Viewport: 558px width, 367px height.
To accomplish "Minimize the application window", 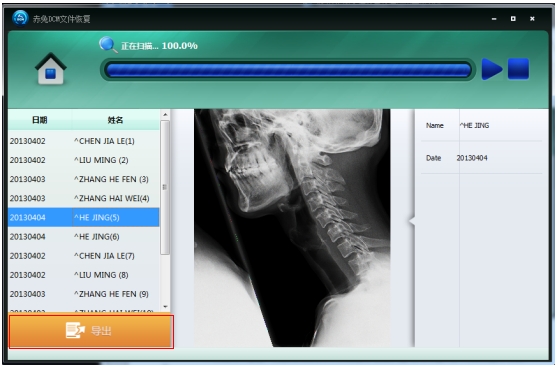I will (494, 19).
